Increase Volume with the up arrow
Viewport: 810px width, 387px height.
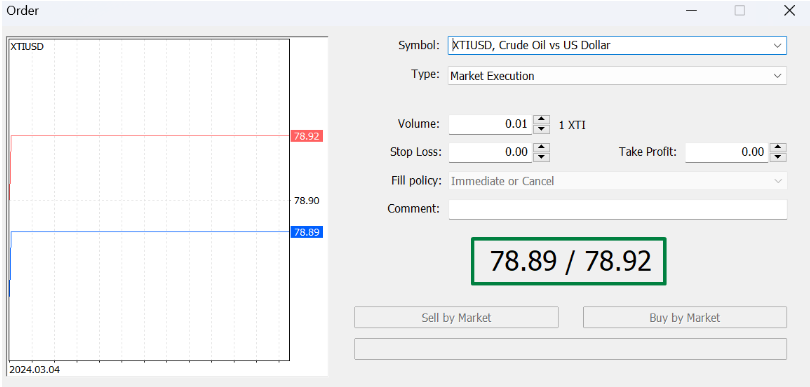(541, 120)
